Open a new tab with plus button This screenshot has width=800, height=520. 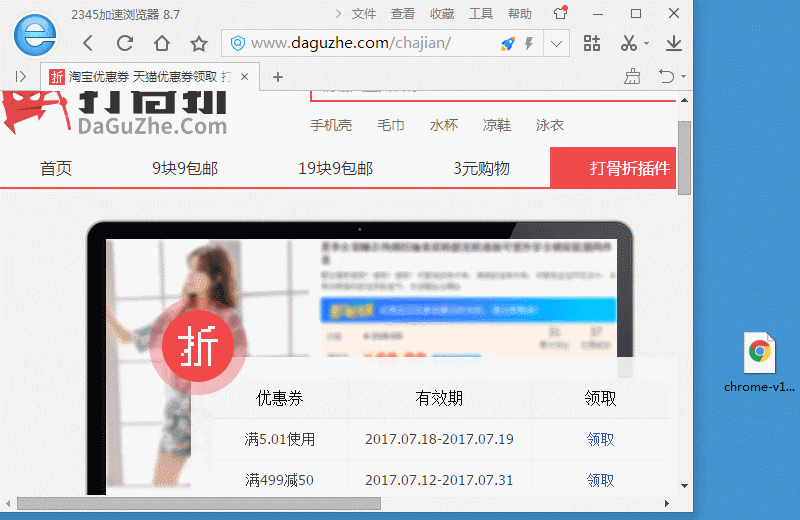click(278, 77)
